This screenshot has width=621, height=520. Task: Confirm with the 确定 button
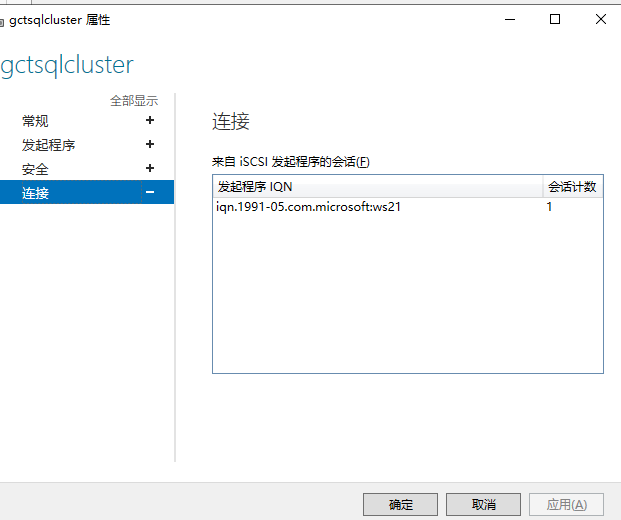coord(400,505)
